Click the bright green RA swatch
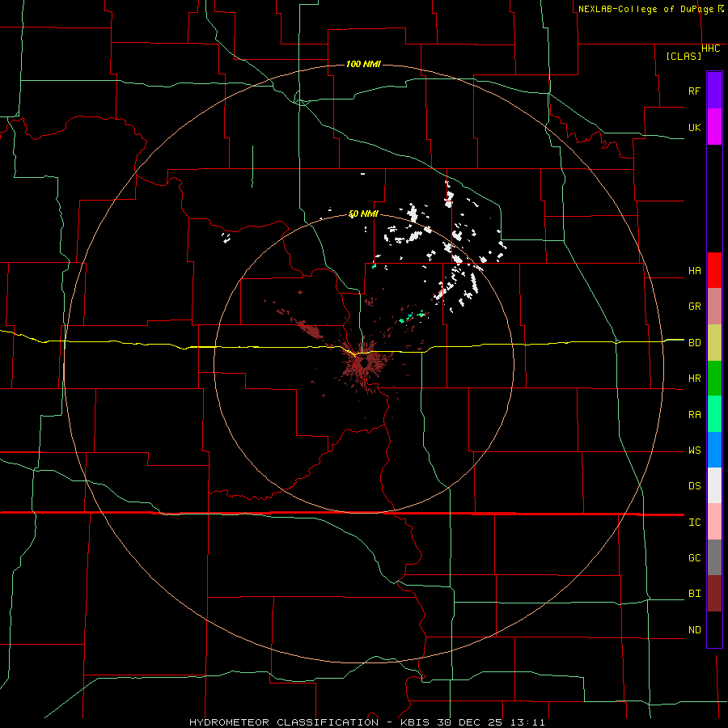 point(714,414)
